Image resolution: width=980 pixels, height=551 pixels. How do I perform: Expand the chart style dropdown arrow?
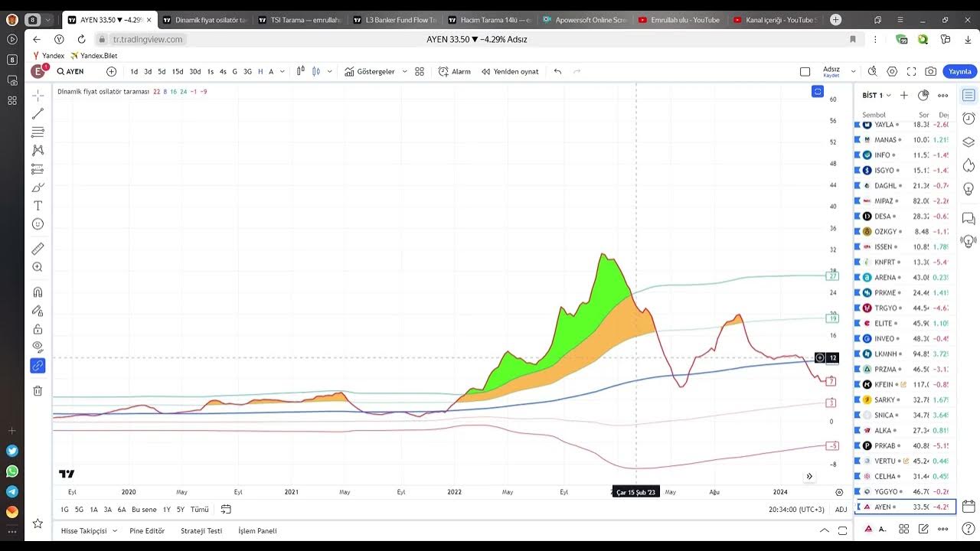330,71
